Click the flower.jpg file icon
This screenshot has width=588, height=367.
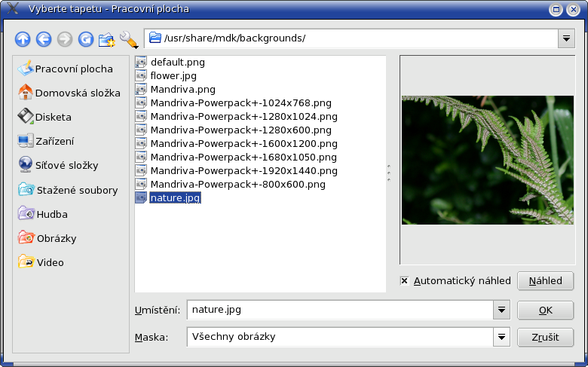click(141, 75)
